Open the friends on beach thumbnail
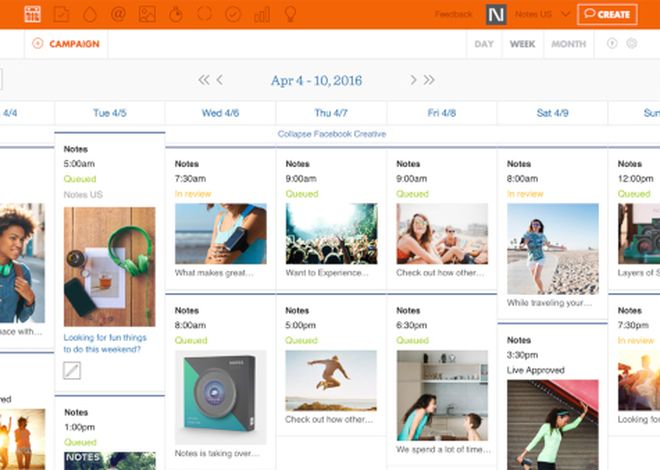 click(442, 234)
